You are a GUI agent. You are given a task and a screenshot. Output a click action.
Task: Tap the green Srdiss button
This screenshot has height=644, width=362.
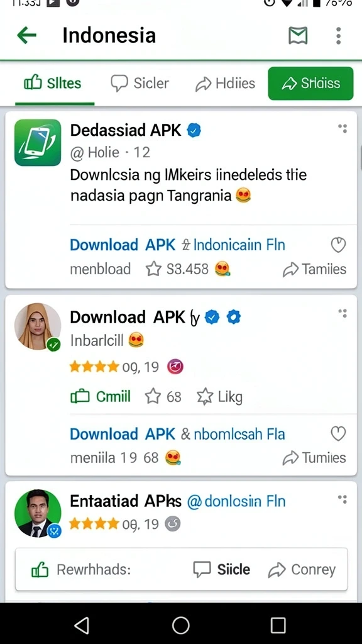click(310, 84)
